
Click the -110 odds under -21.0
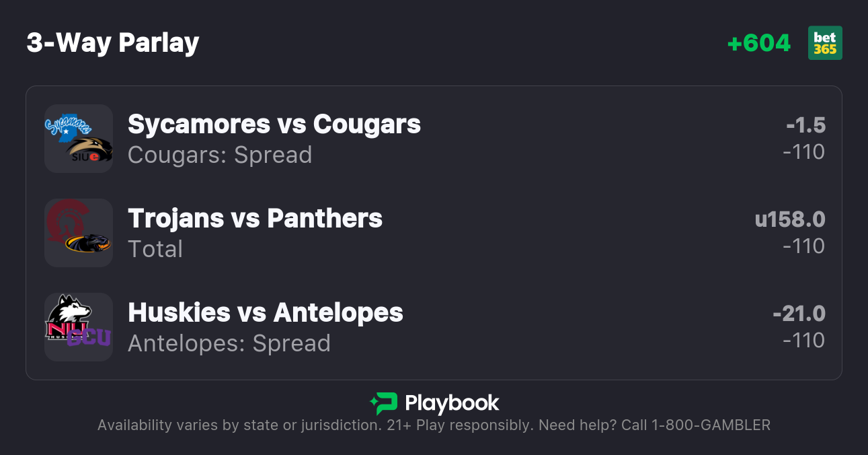(x=803, y=341)
